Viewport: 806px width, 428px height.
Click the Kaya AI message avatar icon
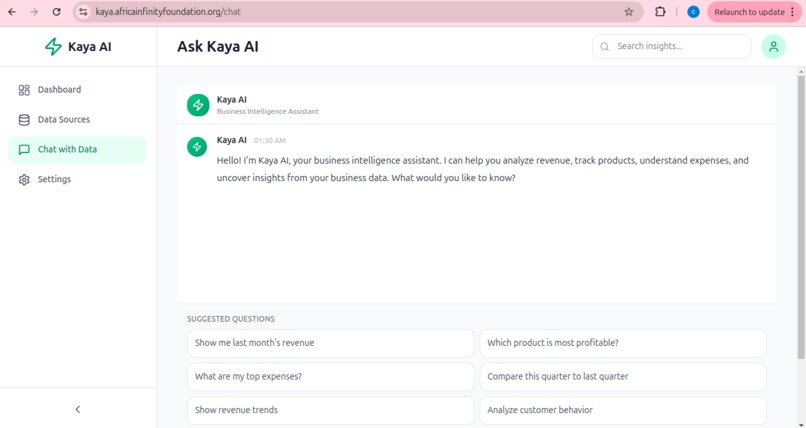pyautogui.click(x=197, y=146)
